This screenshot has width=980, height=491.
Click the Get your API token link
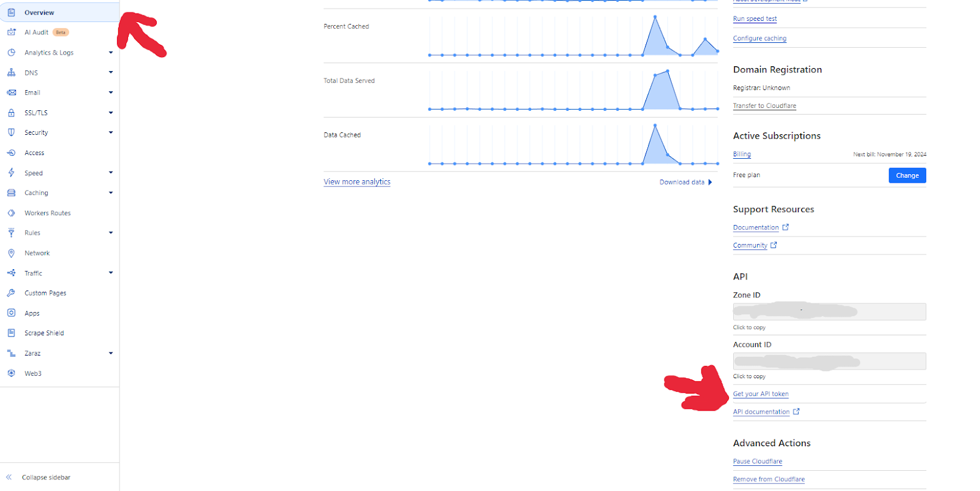761,394
